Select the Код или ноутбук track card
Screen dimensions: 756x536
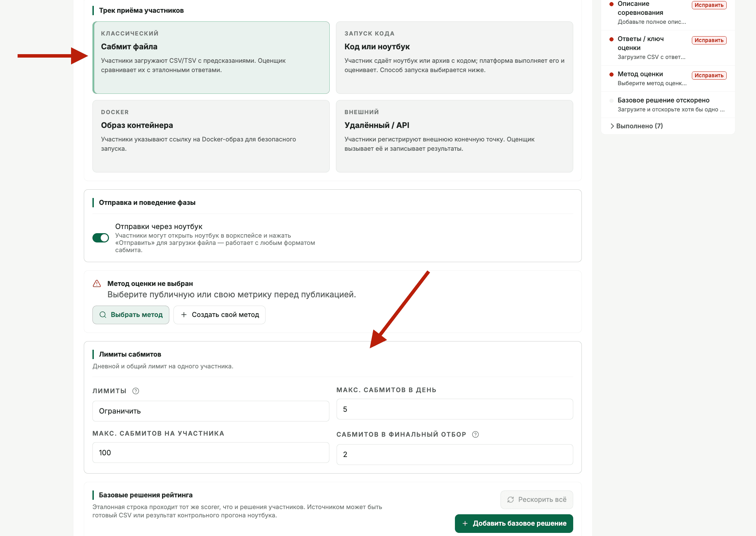coord(455,58)
